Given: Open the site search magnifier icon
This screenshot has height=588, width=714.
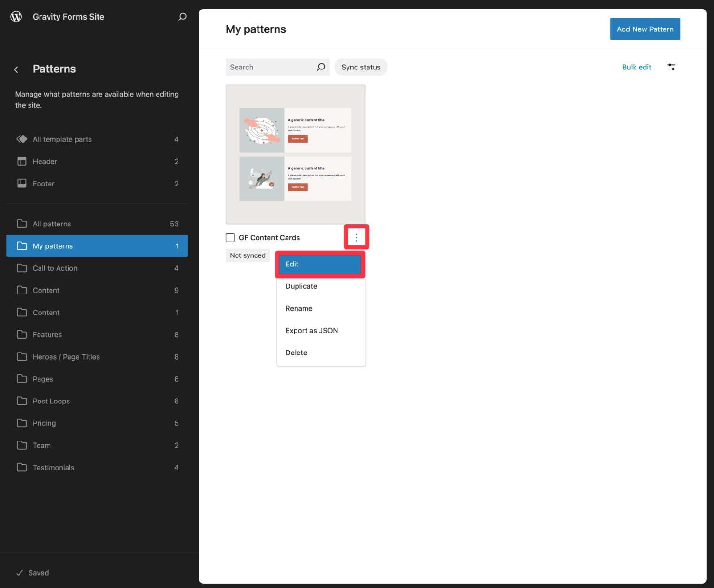Looking at the screenshot, I should pyautogui.click(x=182, y=17).
